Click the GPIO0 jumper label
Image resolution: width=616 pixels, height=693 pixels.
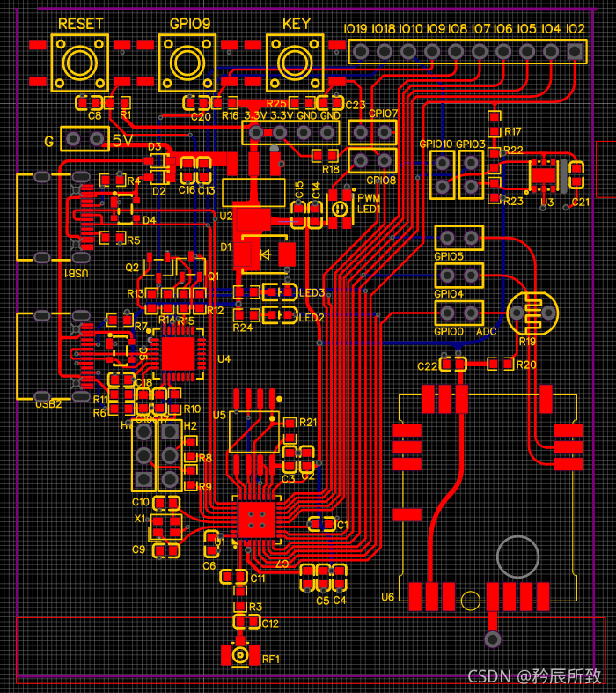coord(449,331)
